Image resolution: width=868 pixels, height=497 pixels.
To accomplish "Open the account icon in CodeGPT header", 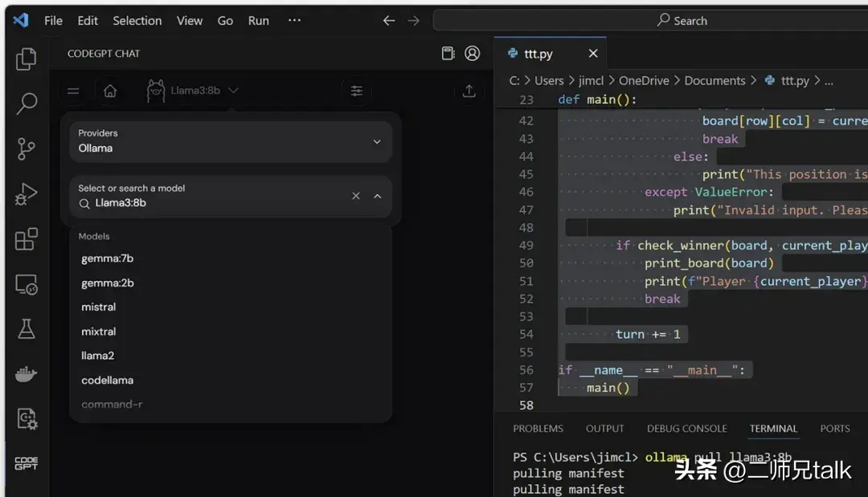I will [473, 52].
